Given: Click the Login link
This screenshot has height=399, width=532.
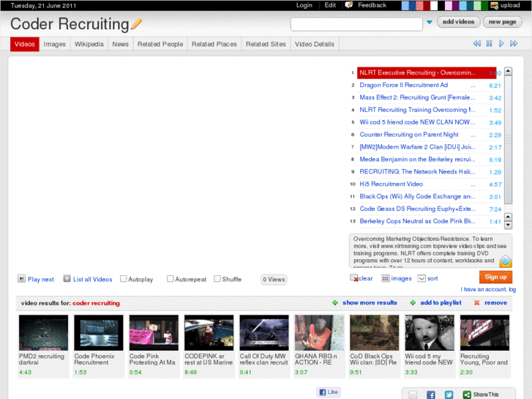Looking at the screenshot, I should [x=304, y=5].
